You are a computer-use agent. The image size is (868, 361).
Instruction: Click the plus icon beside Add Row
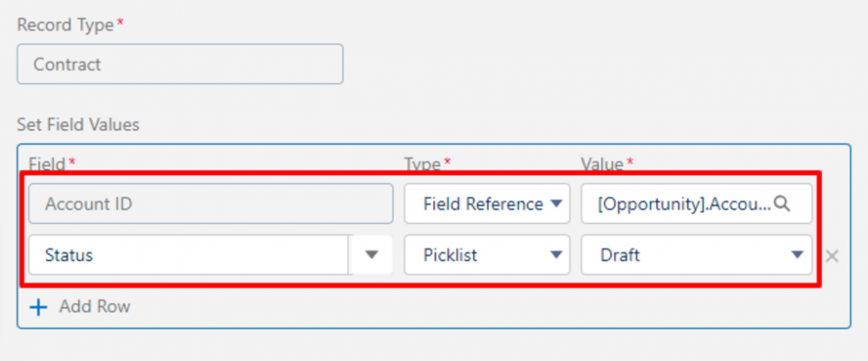tap(38, 307)
